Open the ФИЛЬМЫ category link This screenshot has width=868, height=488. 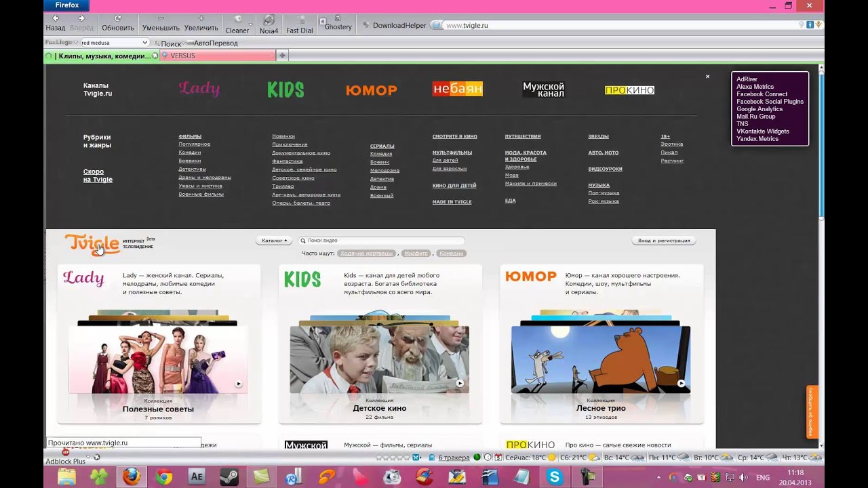click(190, 136)
